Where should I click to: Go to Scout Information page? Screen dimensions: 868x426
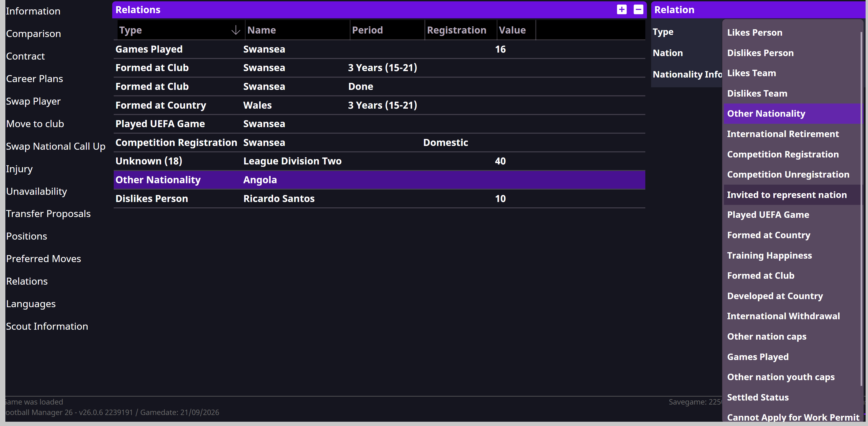click(x=47, y=326)
